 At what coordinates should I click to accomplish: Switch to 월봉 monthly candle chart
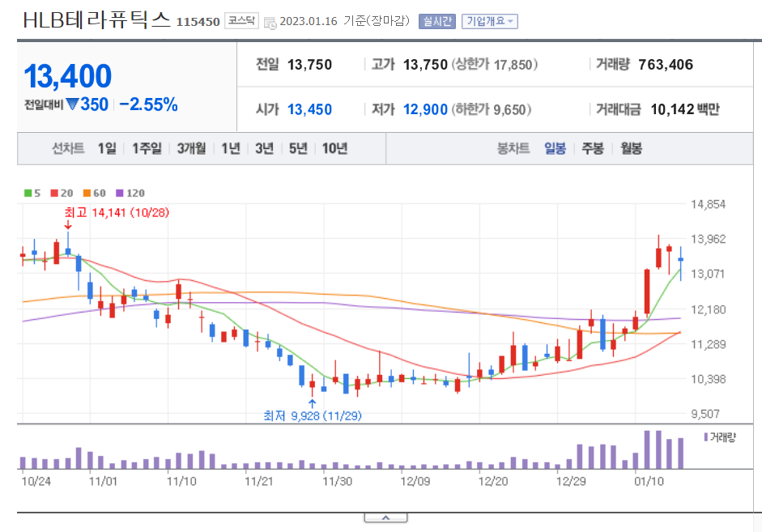(x=631, y=148)
